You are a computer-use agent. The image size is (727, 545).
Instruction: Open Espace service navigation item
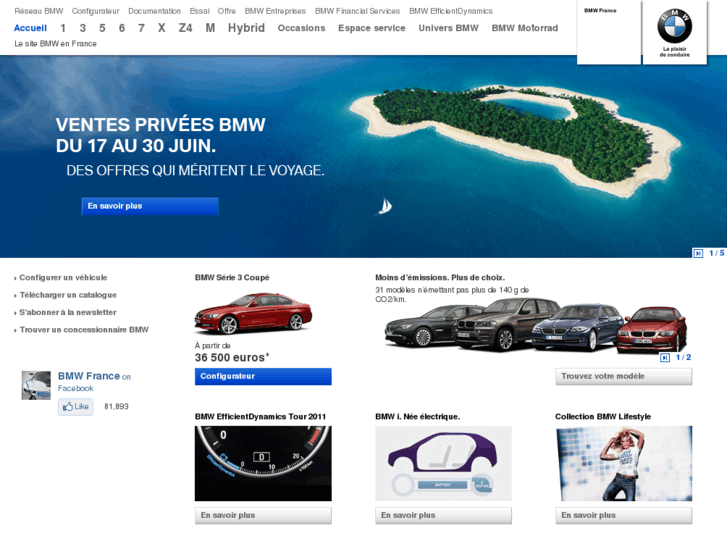pos(372,28)
